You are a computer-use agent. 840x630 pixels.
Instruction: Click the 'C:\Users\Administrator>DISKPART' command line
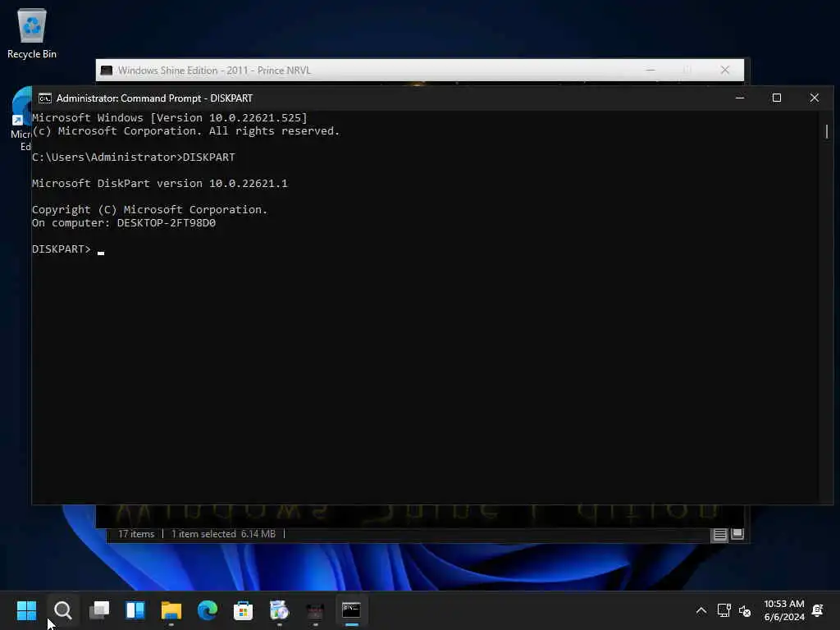click(x=134, y=157)
